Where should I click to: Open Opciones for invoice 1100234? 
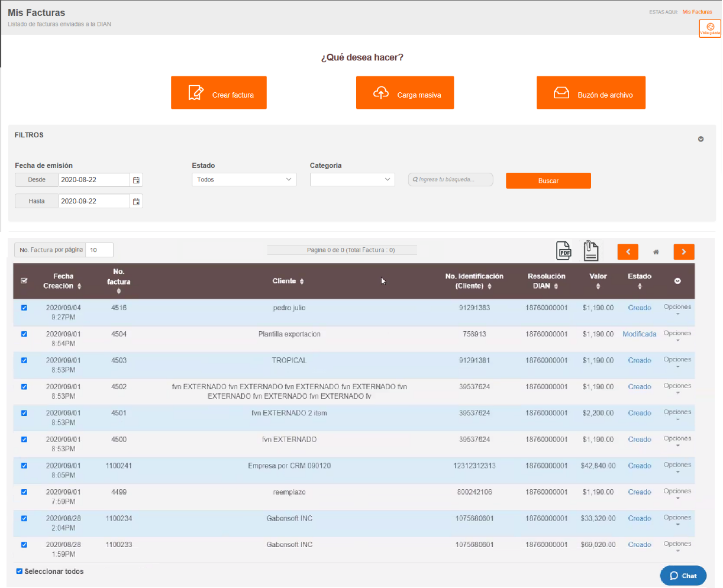tap(677, 520)
